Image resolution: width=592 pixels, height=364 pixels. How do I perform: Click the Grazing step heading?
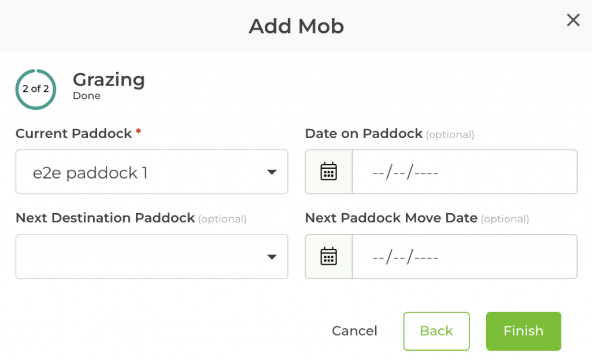[x=109, y=80]
